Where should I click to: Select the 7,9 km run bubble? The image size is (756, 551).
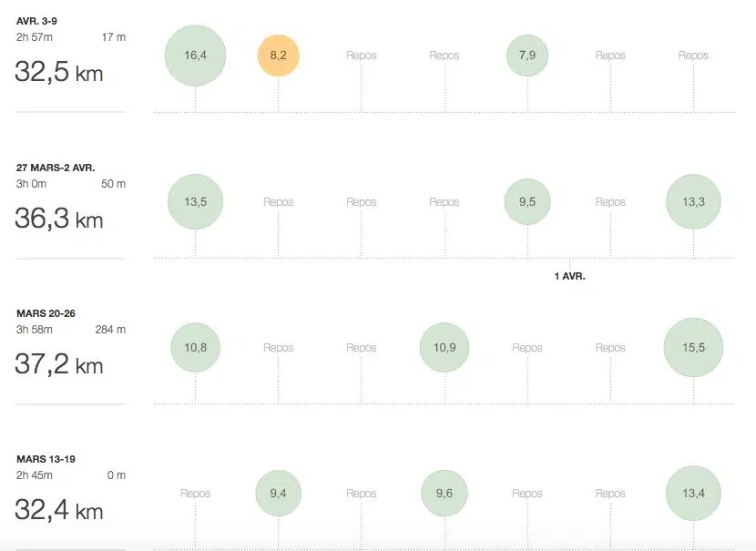527,56
